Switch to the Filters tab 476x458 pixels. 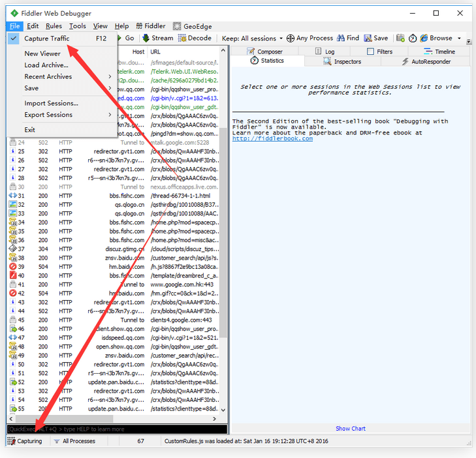[380, 52]
